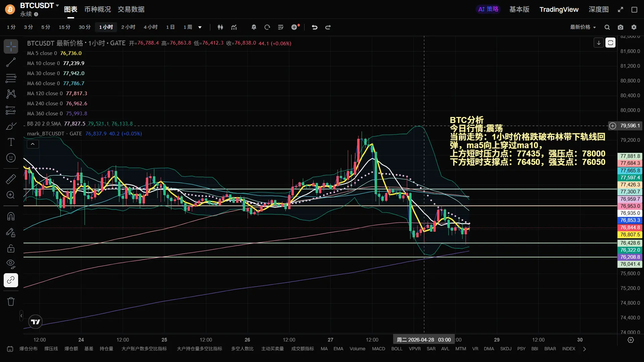Collapse the indicator legend chevron
The width and height of the screenshot is (644, 362).
coord(33,144)
